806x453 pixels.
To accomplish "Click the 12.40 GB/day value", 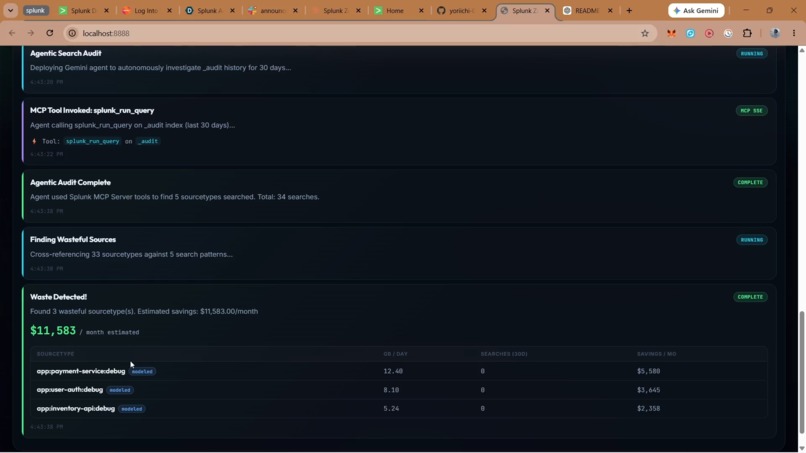I will [393, 371].
